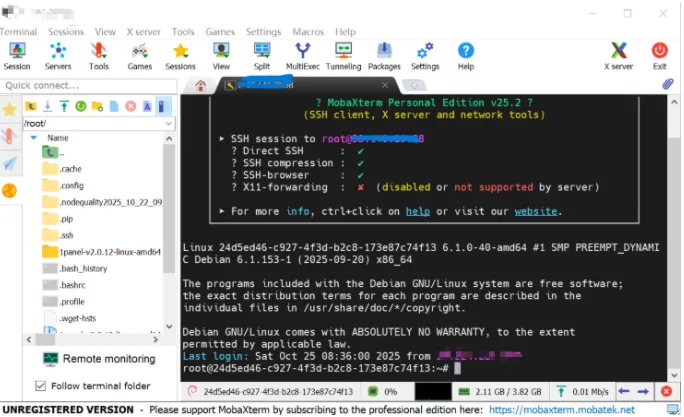684x417 pixels.
Task: Open a new Session from the toolbar
Action: (17, 56)
